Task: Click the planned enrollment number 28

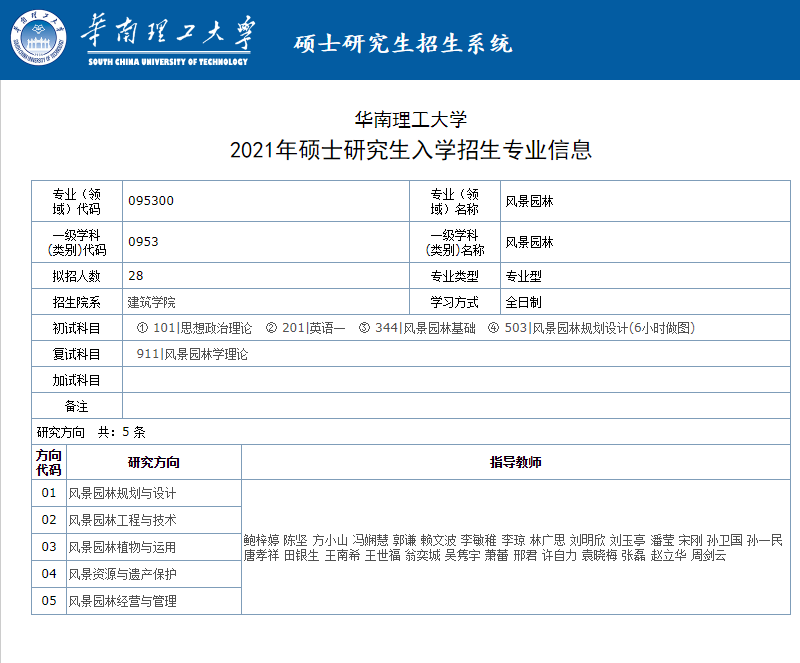Action: pyautogui.click(x=136, y=276)
